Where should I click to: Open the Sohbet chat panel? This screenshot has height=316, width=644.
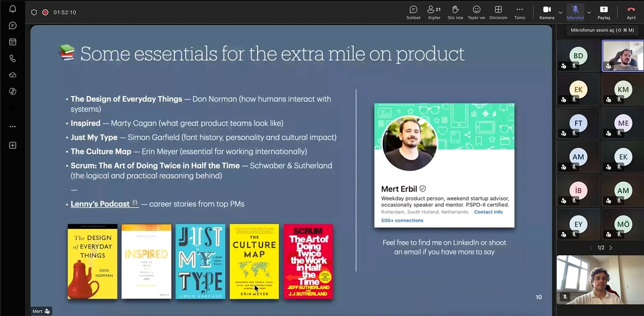(413, 13)
